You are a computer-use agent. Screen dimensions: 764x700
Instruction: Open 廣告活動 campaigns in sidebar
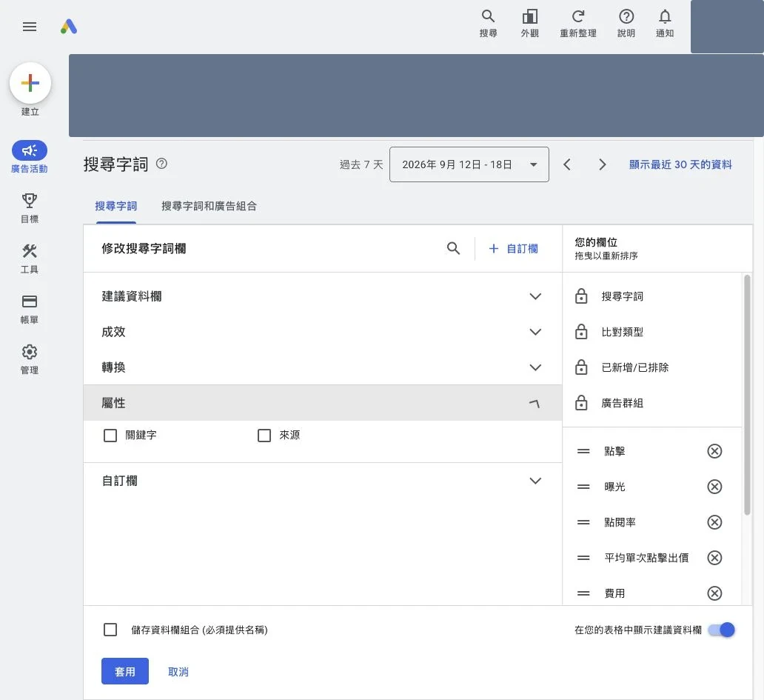(x=29, y=157)
